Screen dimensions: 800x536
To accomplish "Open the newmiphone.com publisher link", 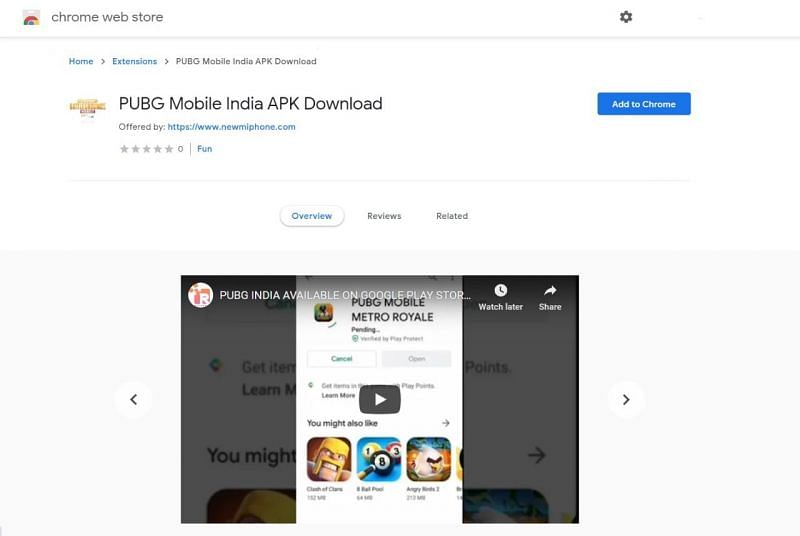I will pyautogui.click(x=232, y=126).
